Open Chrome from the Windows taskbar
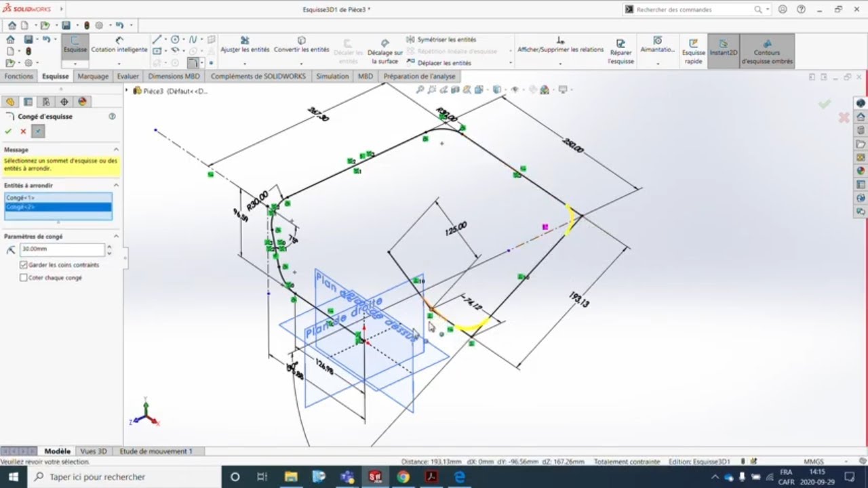Screen dimensions: 868x488 tap(403, 476)
